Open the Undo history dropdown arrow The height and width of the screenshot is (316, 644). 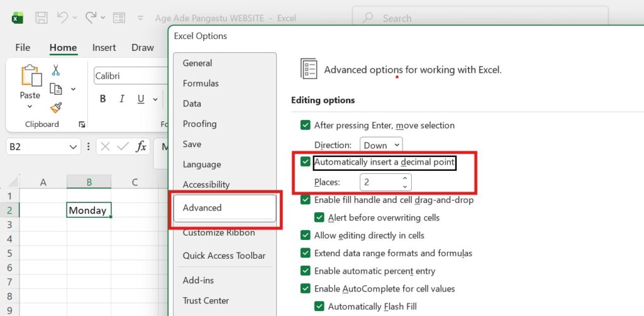click(x=75, y=18)
